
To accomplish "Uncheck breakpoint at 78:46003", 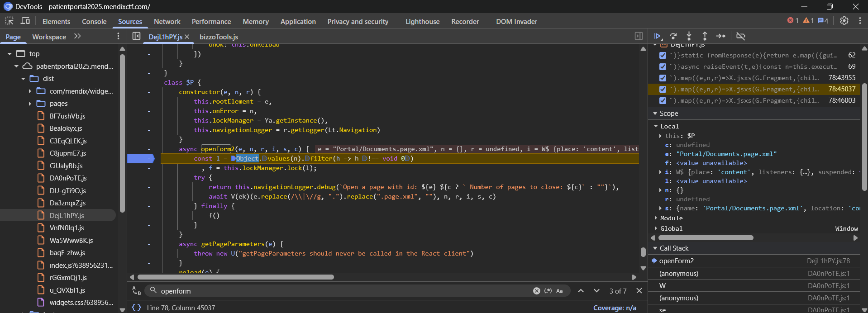I will (x=663, y=100).
